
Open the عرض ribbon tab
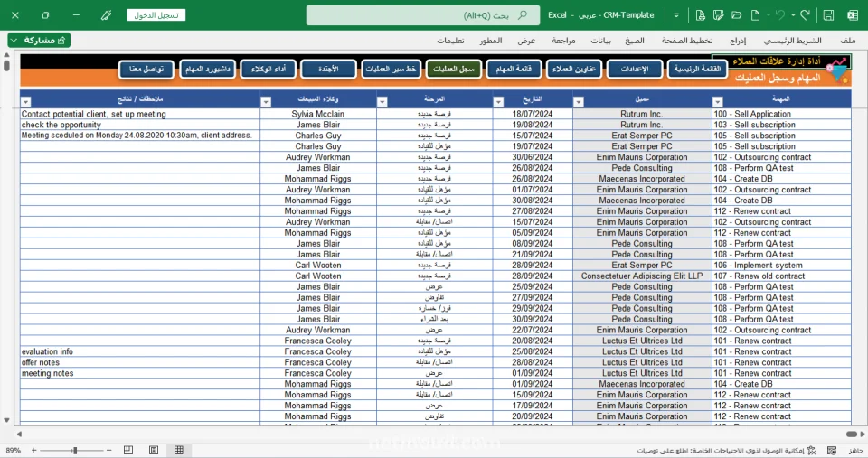click(x=526, y=41)
